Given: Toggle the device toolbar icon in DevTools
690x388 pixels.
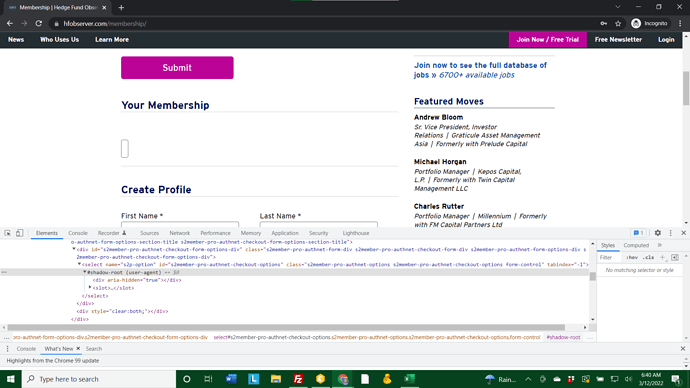Looking at the screenshot, I should (19, 233).
